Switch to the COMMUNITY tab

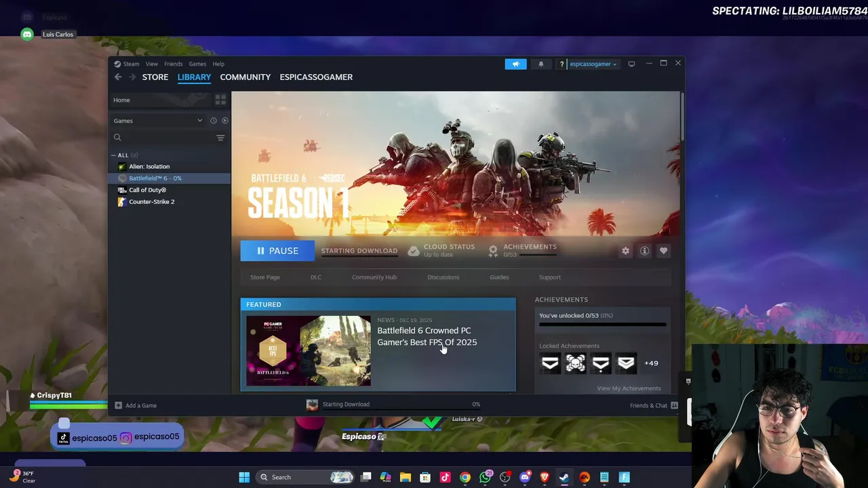tap(245, 77)
